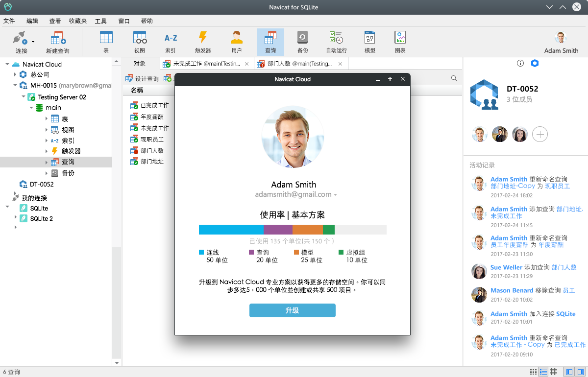Screen dimensions: 588x377
Task: Close the 未完成工作 query tab
Action: pyautogui.click(x=246, y=64)
